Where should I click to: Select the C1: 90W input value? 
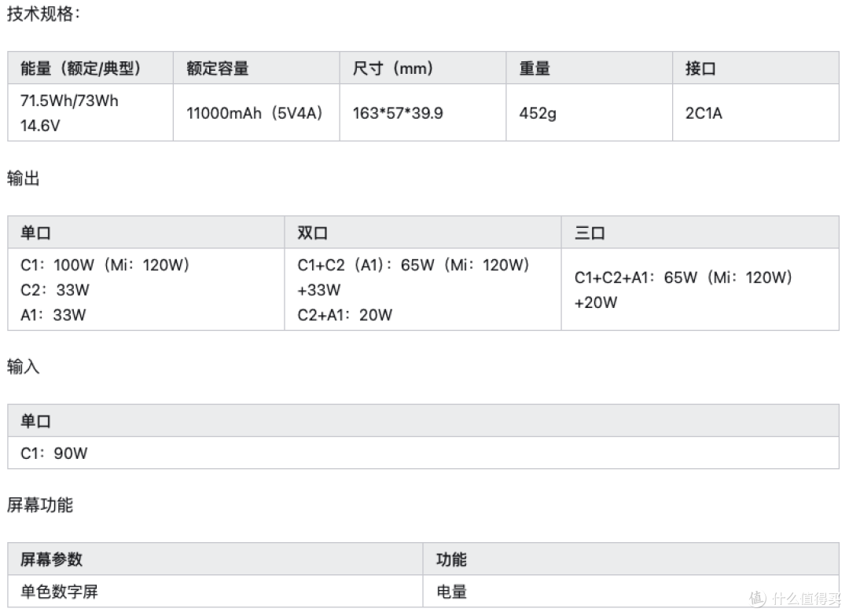tap(54, 453)
